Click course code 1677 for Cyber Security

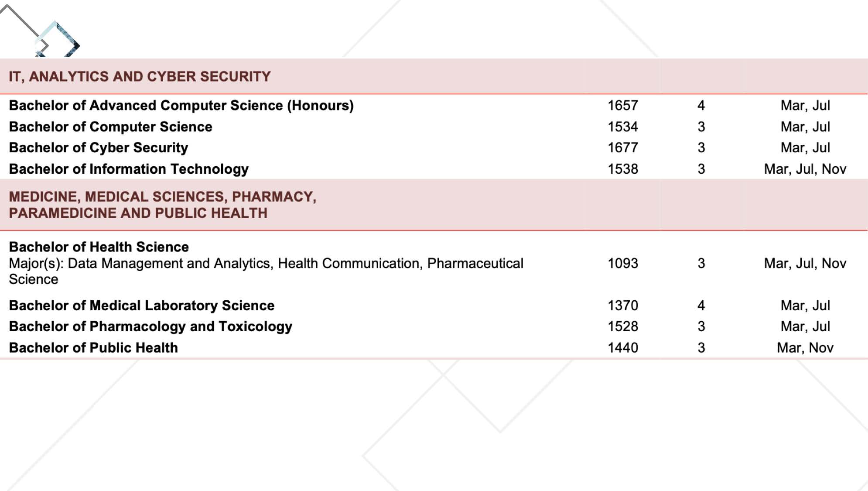[623, 148]
